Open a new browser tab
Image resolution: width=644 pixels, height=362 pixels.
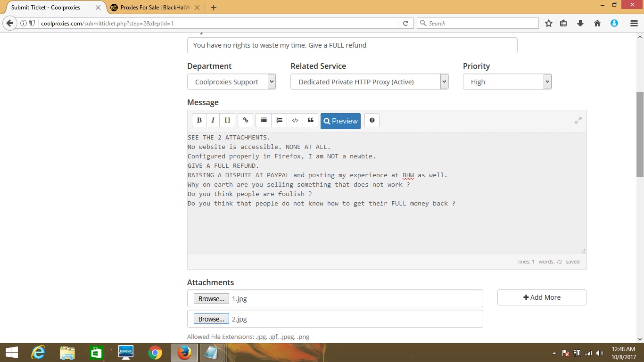214,8
